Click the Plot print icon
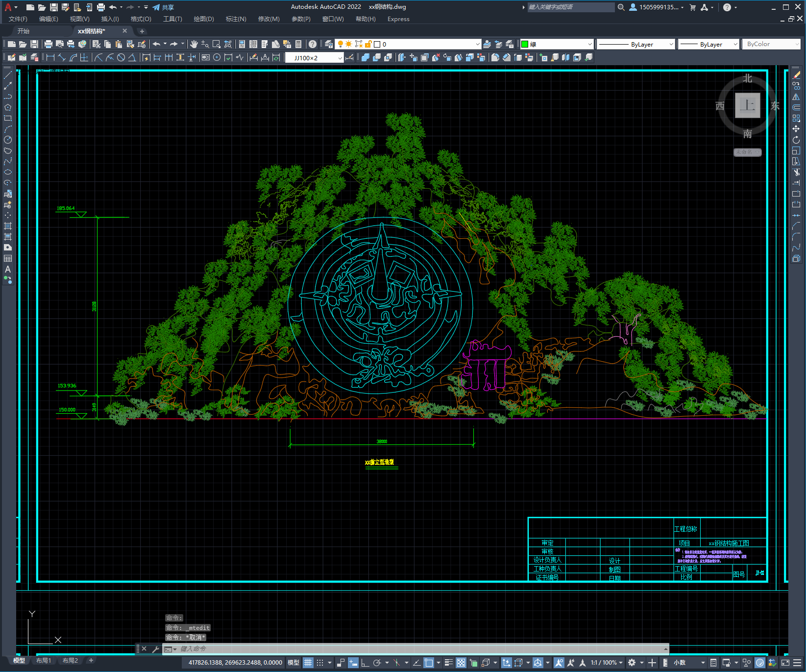The image size is (806, 672). tap(49, 44)
